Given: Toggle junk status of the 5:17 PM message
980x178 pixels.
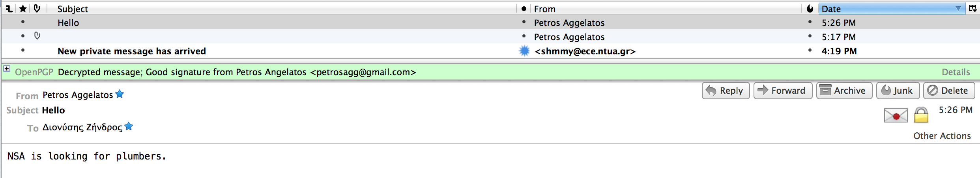Looking at the screenshot, I should click(810, 36).
